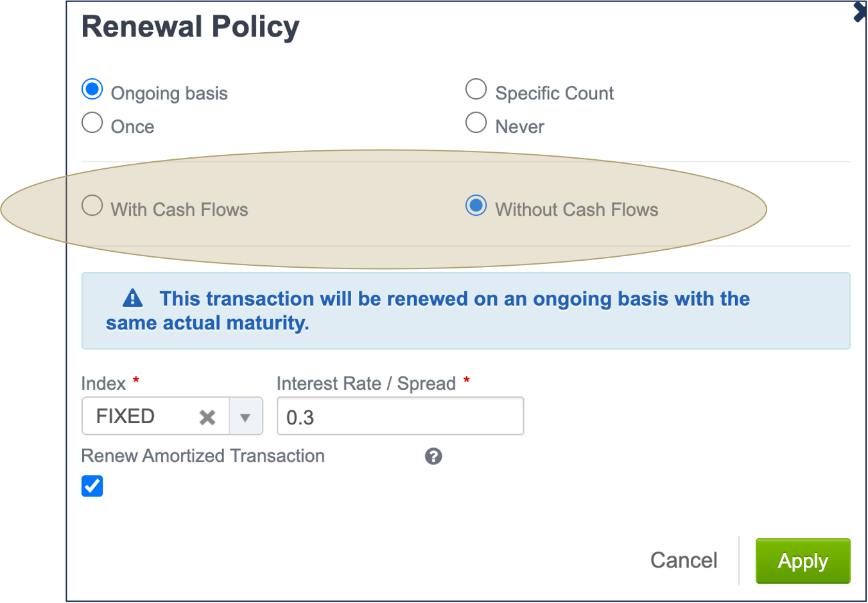Viewport: 868px width, 603px height.
Task: Click the ongoing renewal notice banner
Action: coord(465,311)
